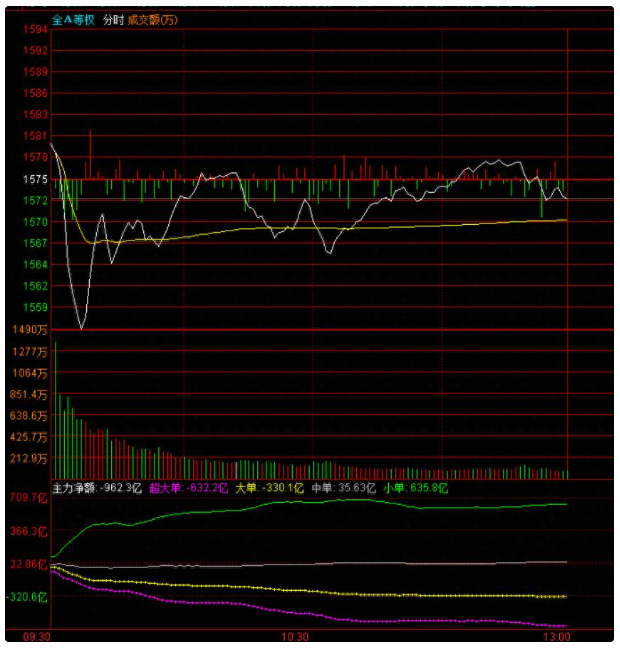Screen dimensions: 620x649
Task: Click the 13:00 time axis marker
Action: [x=555, y=636]
